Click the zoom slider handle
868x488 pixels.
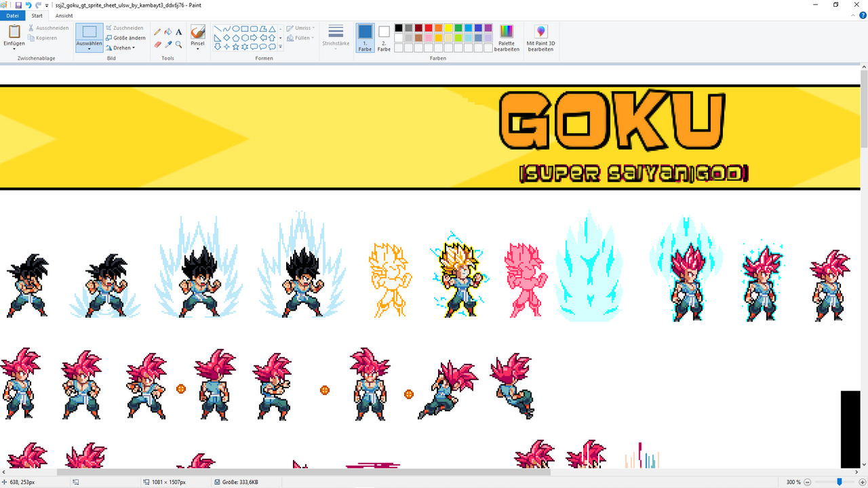tap(840, 482)
